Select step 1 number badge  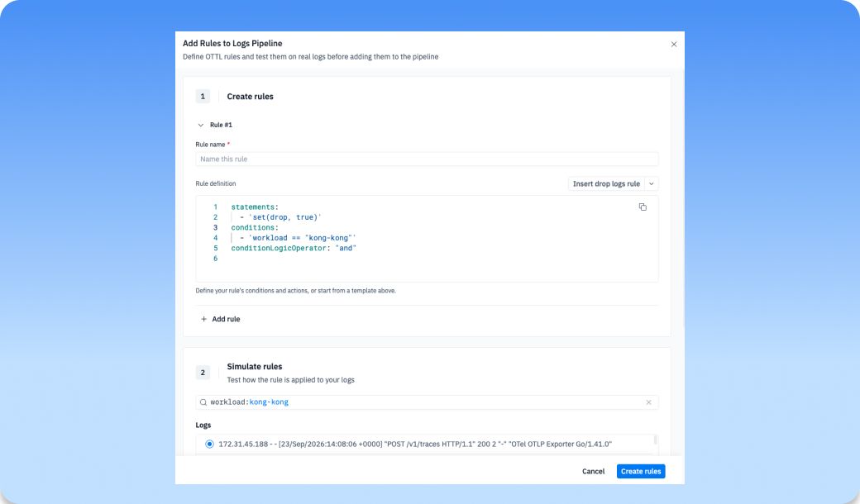click(203, 97)
